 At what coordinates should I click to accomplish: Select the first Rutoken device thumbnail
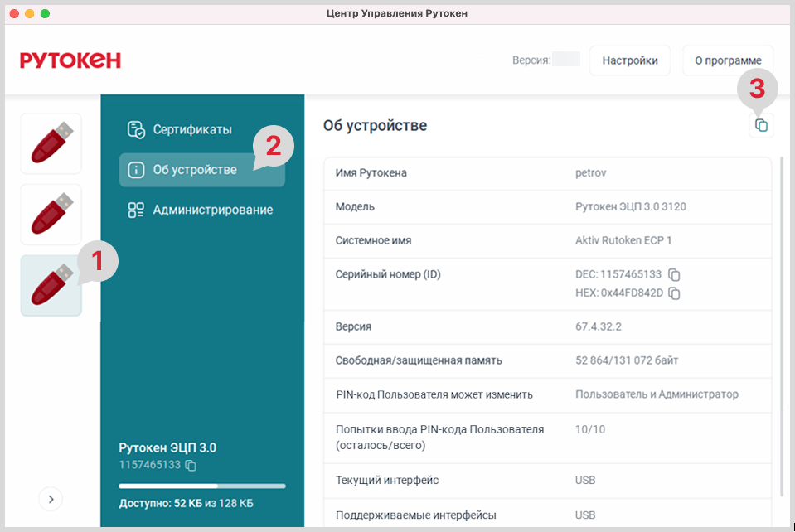pyautogui.click(x=51, y=143)
